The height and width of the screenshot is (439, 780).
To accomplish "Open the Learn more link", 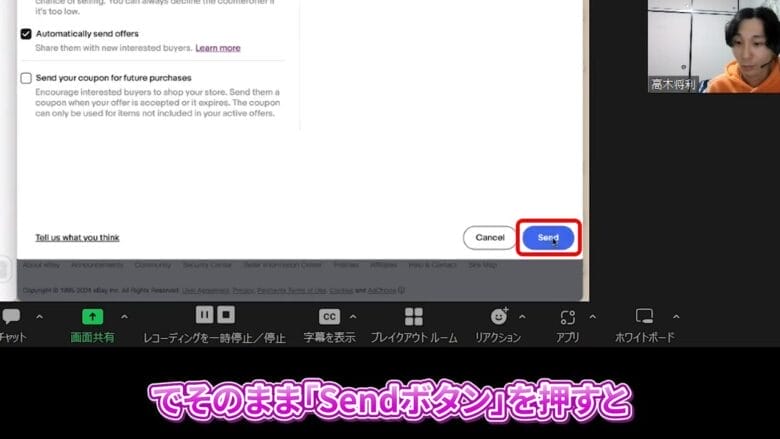I will (218, 48).
